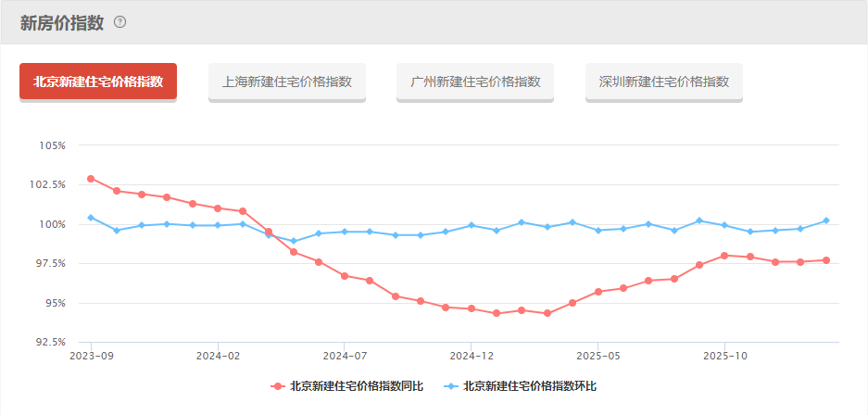The image size is (868, 415).
Task: Click the 2024-07 x-axis label
Action: (x=345, y=355)
